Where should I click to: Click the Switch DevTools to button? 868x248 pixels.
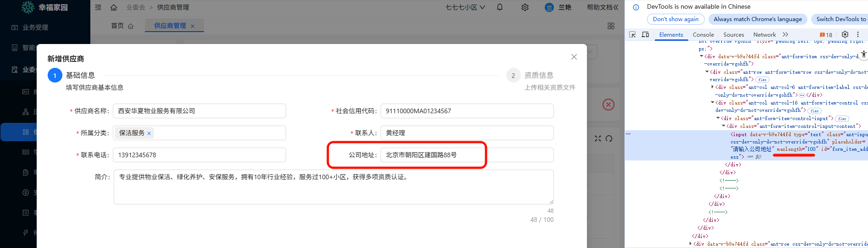tap(840, 19)
